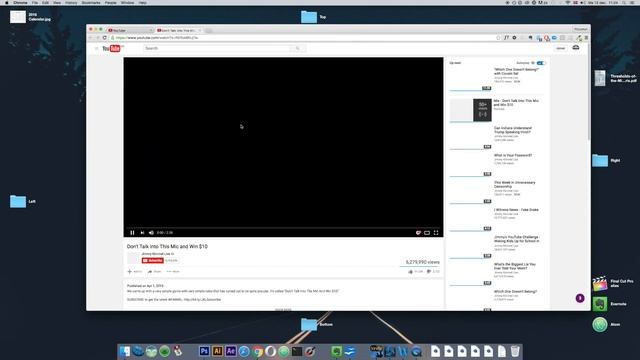Pause the YouTube video
The image size is (640, 360).
(132, 233)
